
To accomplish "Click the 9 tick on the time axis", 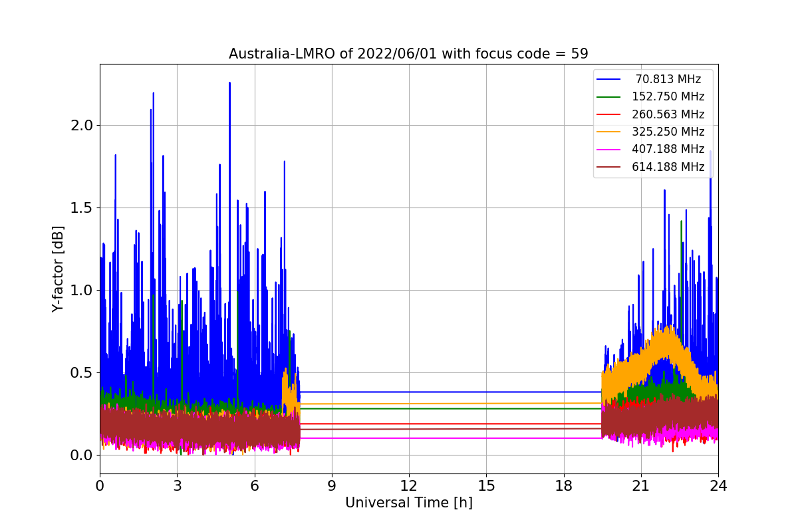I will 332,485.
